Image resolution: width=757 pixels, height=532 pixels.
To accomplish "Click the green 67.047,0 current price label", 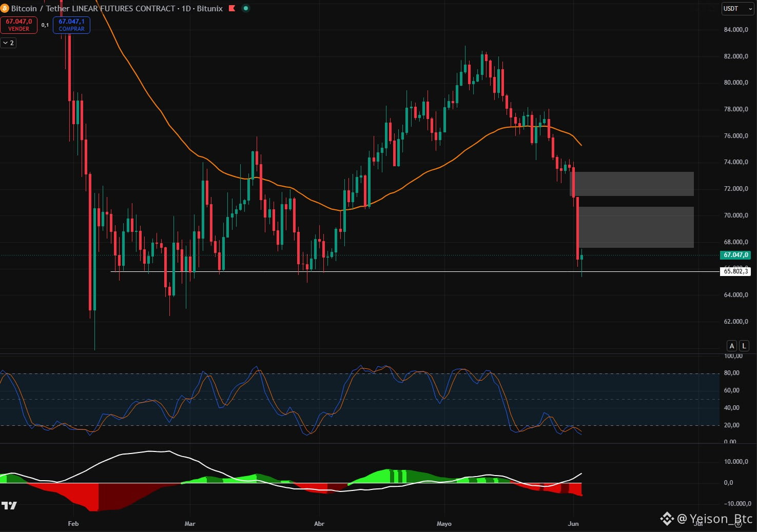I will pyautogui.click(x=735, y=255).
